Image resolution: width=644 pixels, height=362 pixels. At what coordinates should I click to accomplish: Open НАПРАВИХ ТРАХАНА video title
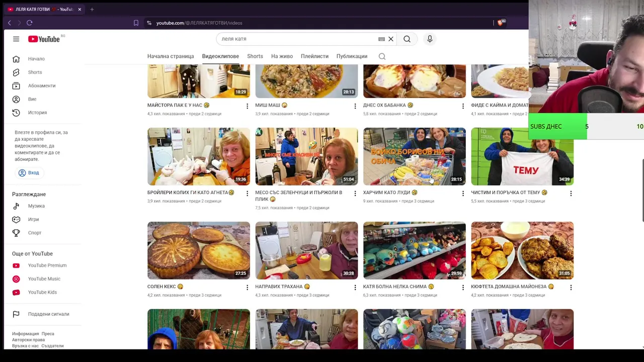[x=282, y=287]
